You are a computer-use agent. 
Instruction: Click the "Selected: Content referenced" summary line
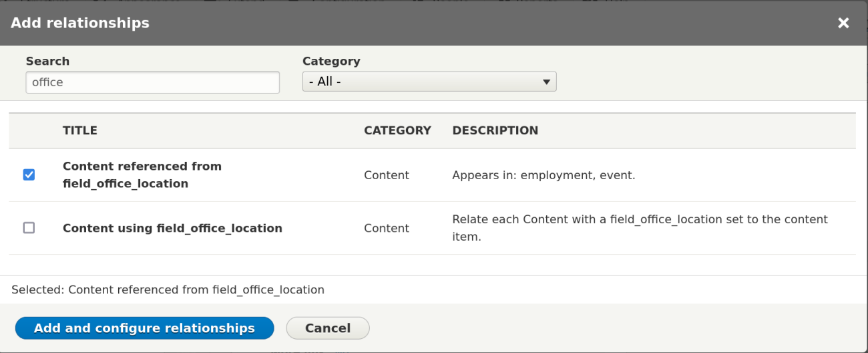point(168,289)
